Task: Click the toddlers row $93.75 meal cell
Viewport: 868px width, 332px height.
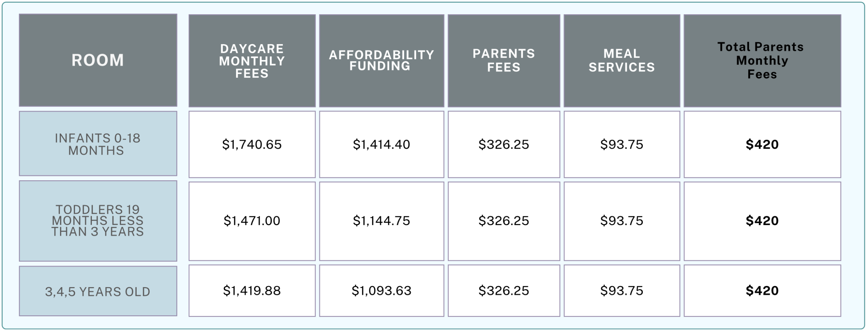Action: pos(622,221)
